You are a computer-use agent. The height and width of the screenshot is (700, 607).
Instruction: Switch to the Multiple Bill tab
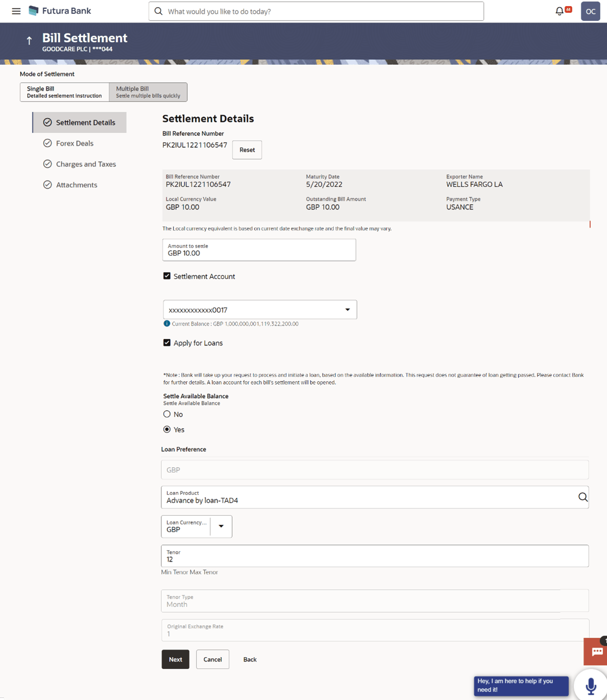point(148,92)
